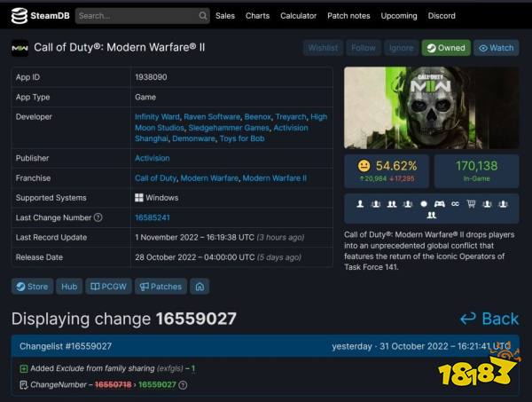Click the ChangeNumber document icon

coord(24,385)
